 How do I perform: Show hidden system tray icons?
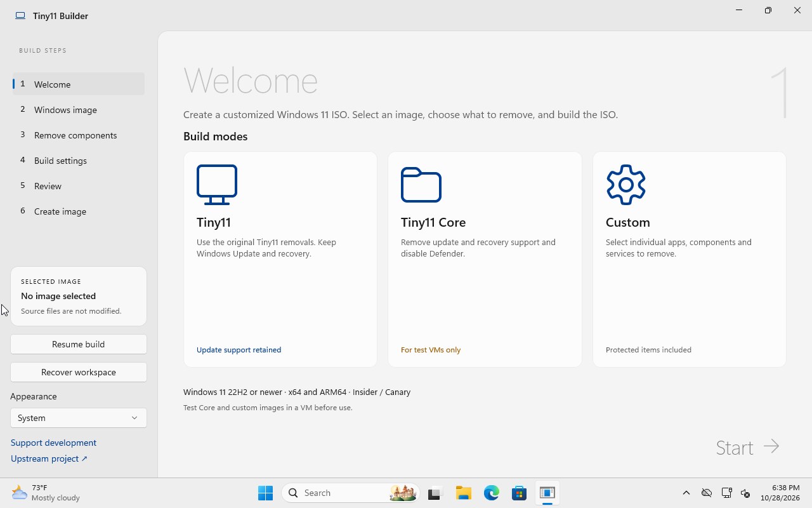tap(686, 493)
